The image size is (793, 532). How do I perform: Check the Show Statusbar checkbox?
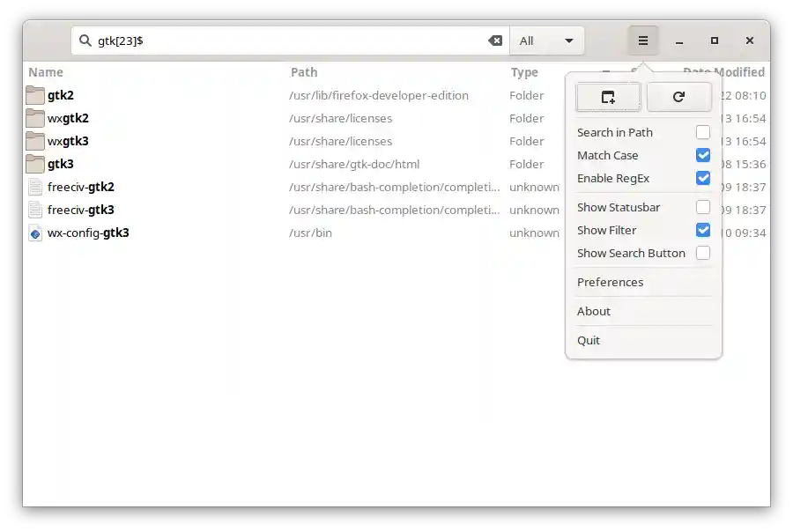[x=703, y=207]
